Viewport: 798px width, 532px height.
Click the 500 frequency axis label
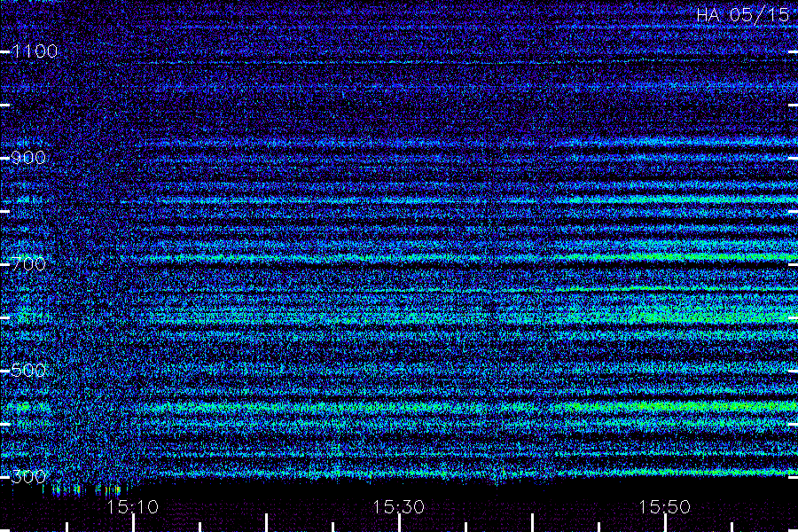pyautogui.click(x=28, y=370)
